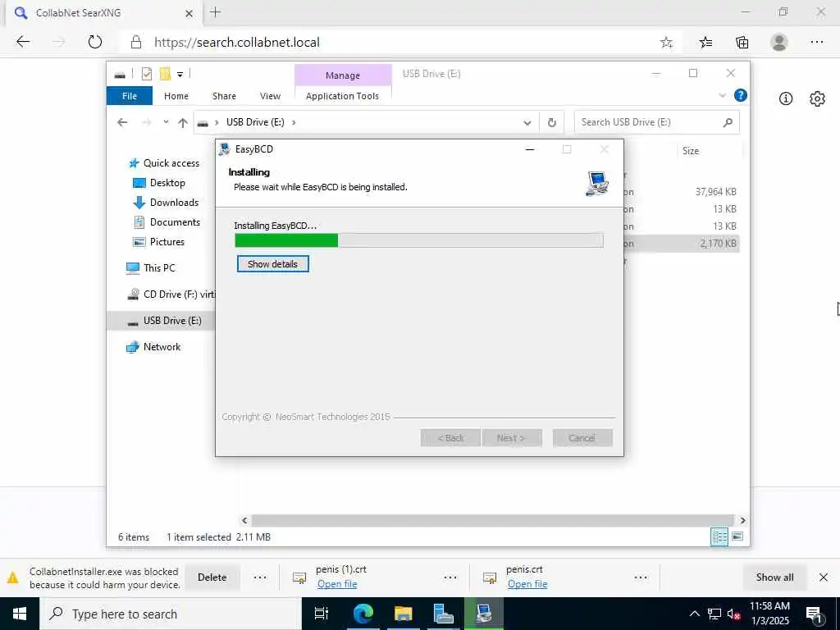
Task: Click the Explorer search magnifier icon
Action: (x=728, y=123)
